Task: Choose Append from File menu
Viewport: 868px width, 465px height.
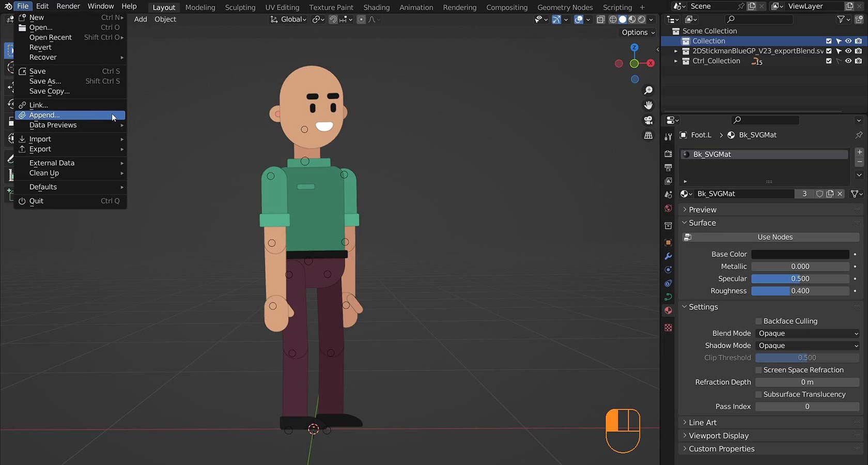Action: coord(44,115)
